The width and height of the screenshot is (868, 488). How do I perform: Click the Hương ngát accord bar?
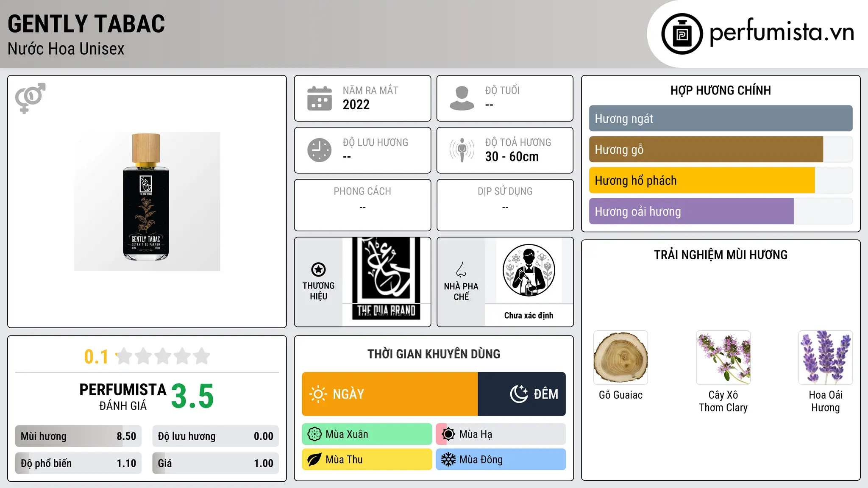[x=721, y=119]
